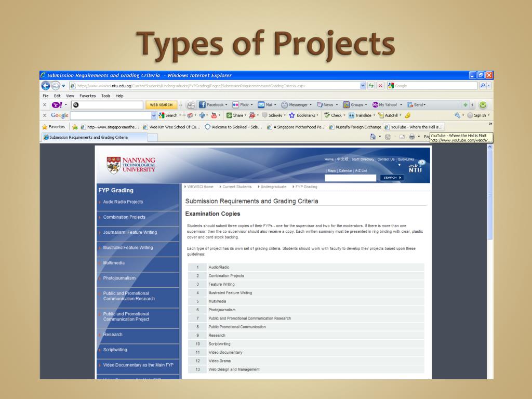Click the "Video Drama" table row

[x=306, y=361]
